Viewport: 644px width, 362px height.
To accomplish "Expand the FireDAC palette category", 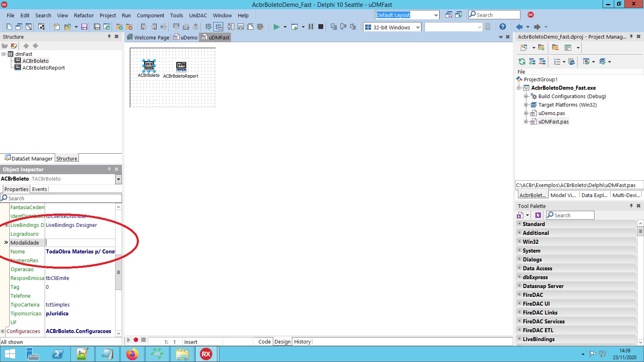I will point(519,294).
